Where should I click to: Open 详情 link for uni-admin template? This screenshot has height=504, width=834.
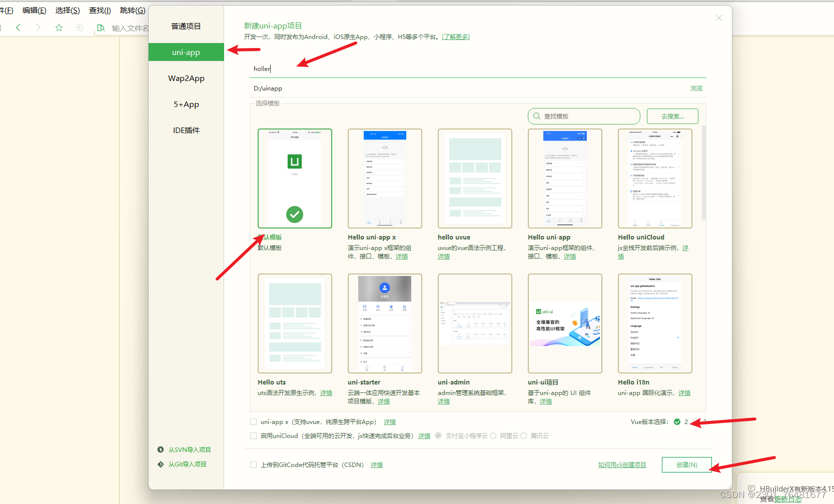pos(444,401)
